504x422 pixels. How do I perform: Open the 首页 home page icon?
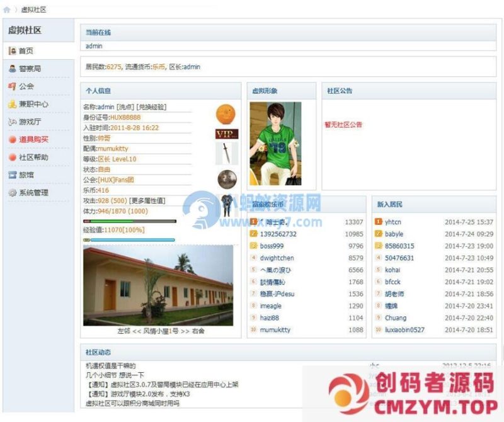point(13,49)
